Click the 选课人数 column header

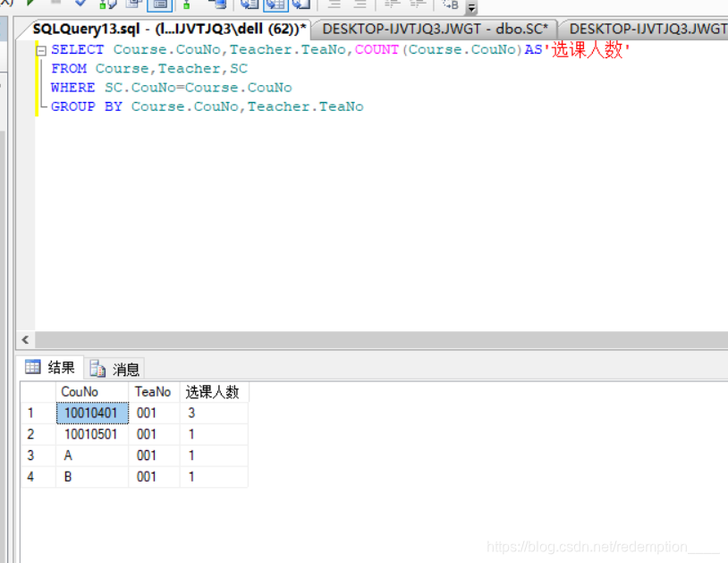pyautogui.click(x=215, y=392)
